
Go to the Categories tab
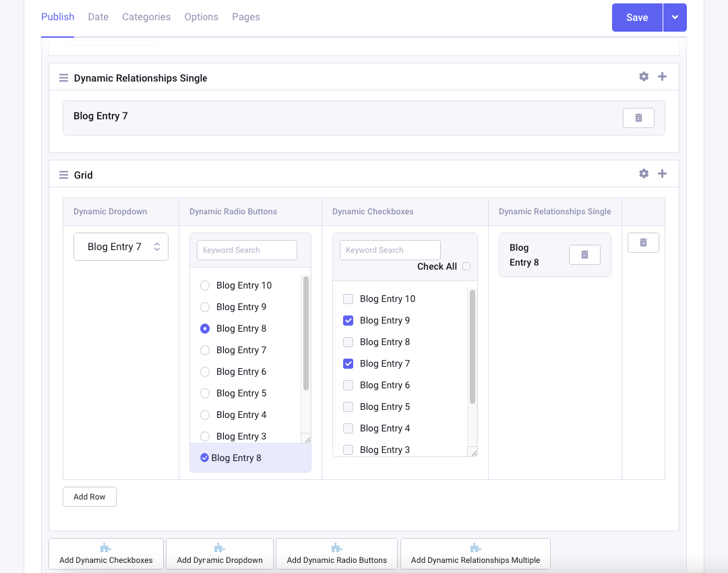coord(146,17)
